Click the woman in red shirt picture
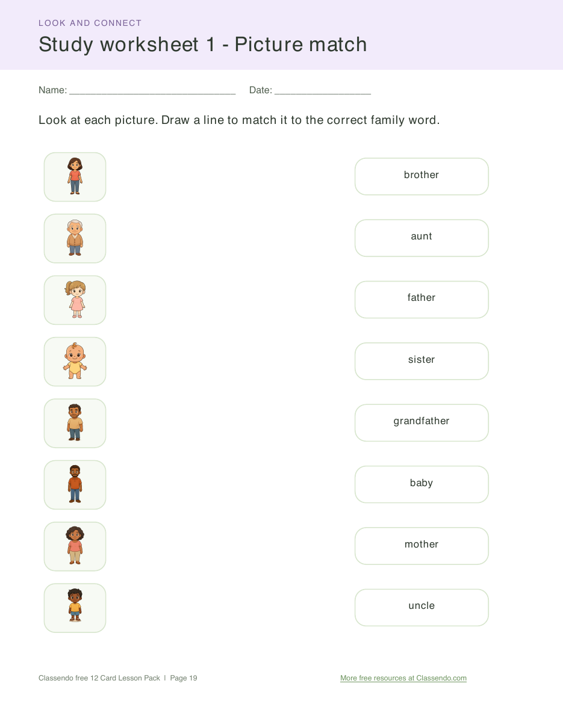 (x=75, y=177)
